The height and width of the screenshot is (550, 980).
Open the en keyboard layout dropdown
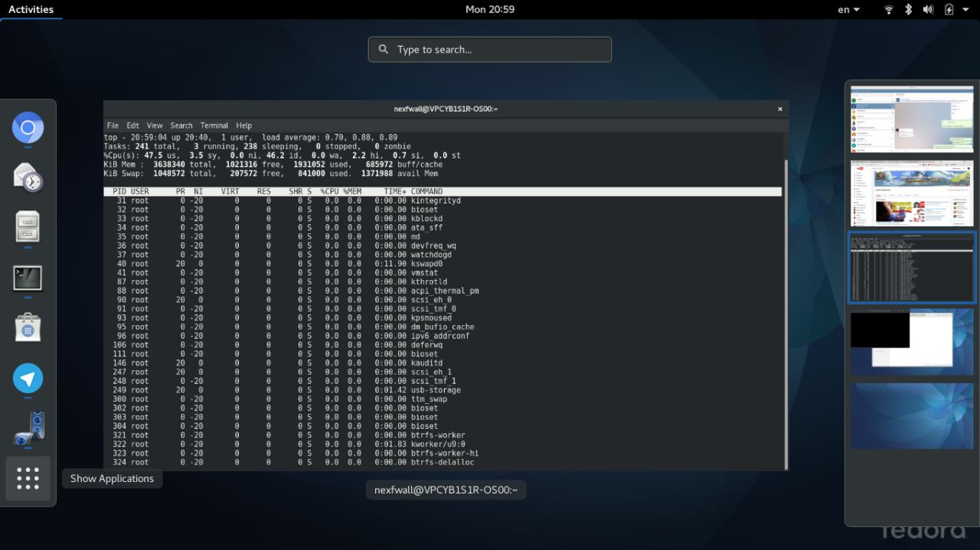point(848,9)
